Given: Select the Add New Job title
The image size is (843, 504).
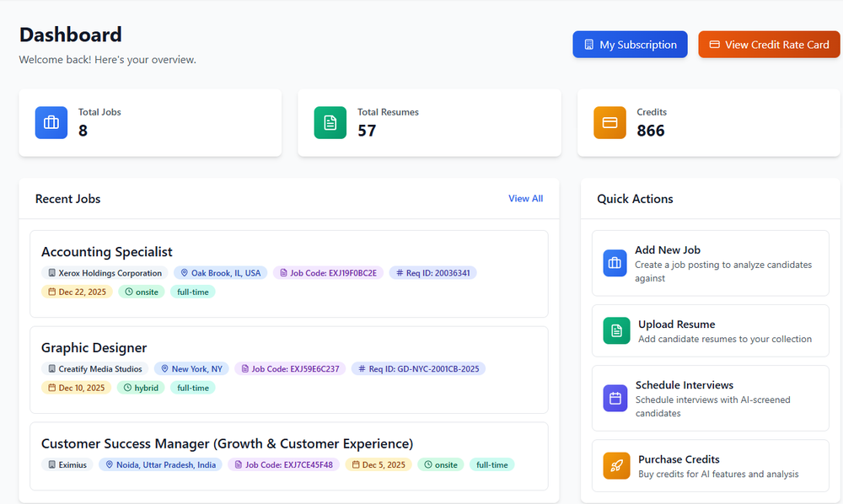Looking at the screenshot, I should [667, 249].
